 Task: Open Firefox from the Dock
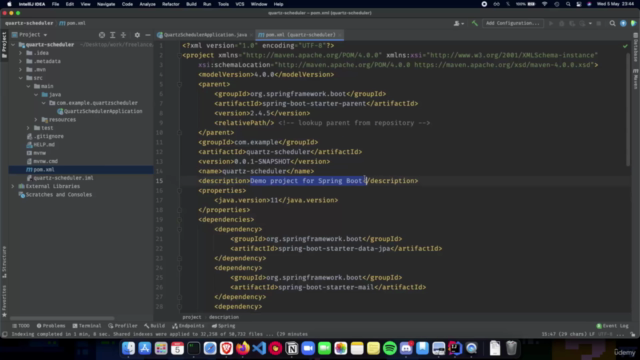click(x=243, y=348)
